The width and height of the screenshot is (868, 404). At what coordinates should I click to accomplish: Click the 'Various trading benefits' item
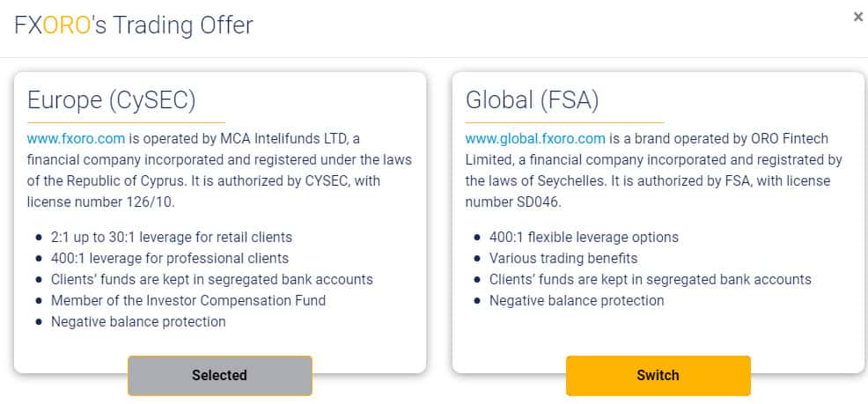click(x=563, y=258)
